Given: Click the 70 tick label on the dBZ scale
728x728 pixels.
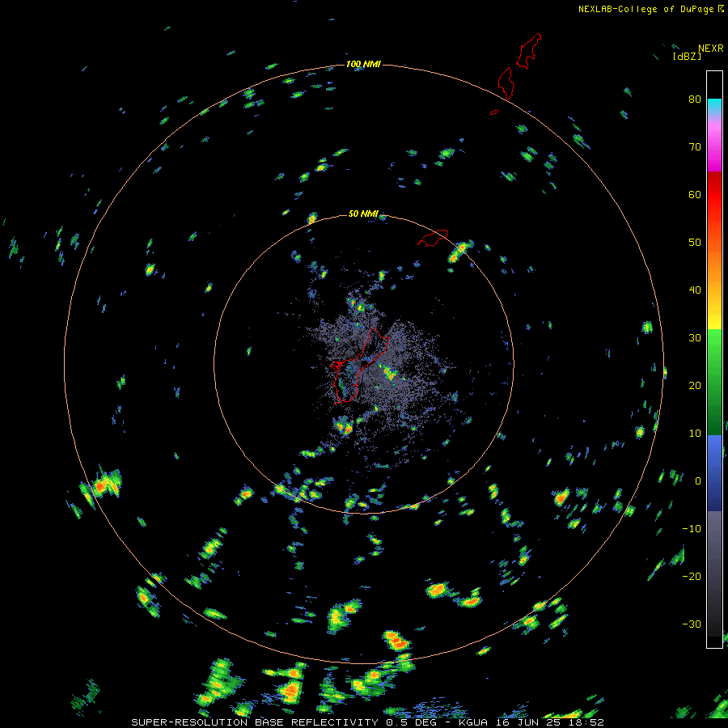Looking at the screenshot, I should [695, 147].
